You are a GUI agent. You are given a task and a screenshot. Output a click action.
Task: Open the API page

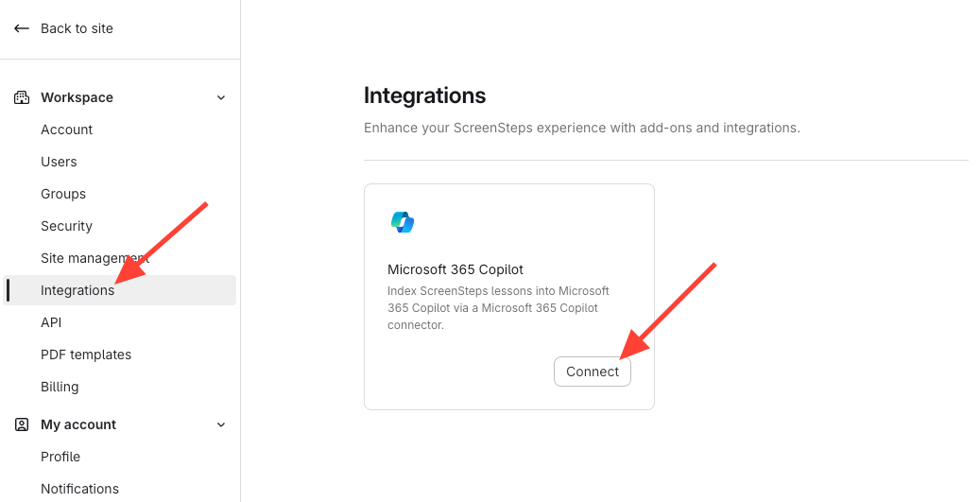[x=51, y=322]
